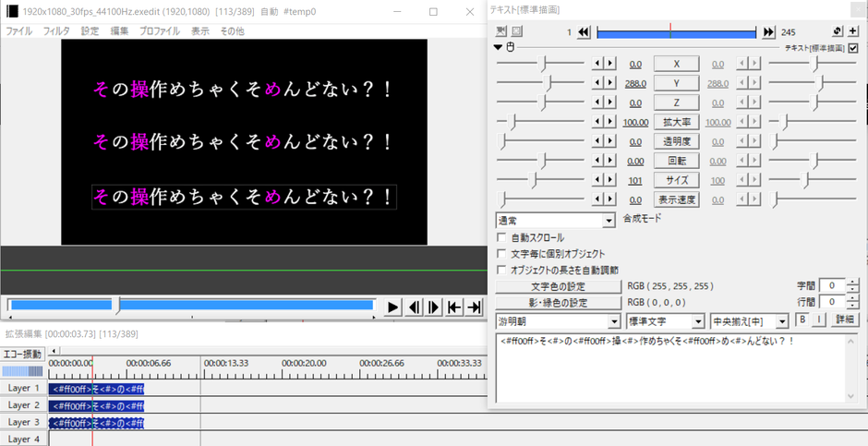Image resolution: width=868 pixels, height=446 pixels.
Task: Click the main window blue seek bar
Action: (x=191, y=305)
